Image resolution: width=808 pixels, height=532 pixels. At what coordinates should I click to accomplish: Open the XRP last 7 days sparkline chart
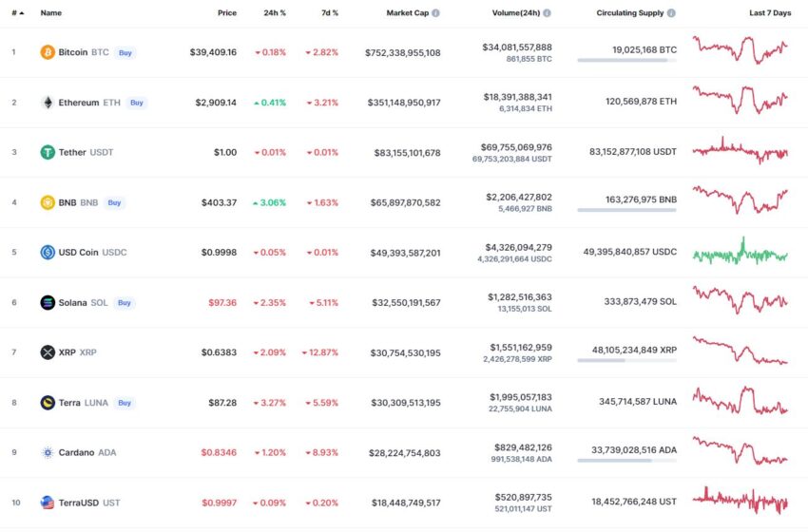[x=740, y=351]
